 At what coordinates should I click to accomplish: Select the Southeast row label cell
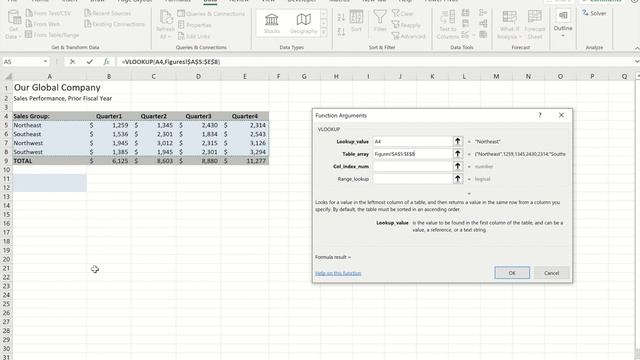tap(49, 134)
